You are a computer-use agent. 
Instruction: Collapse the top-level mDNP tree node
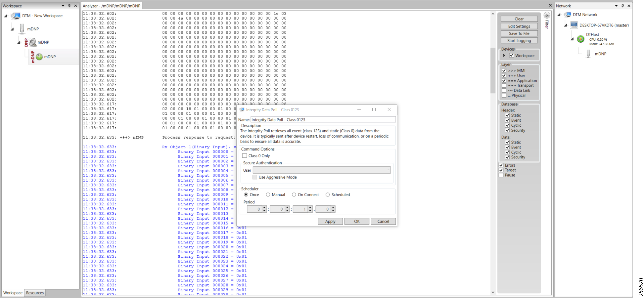pyautogui.click(x=12, y=29)
